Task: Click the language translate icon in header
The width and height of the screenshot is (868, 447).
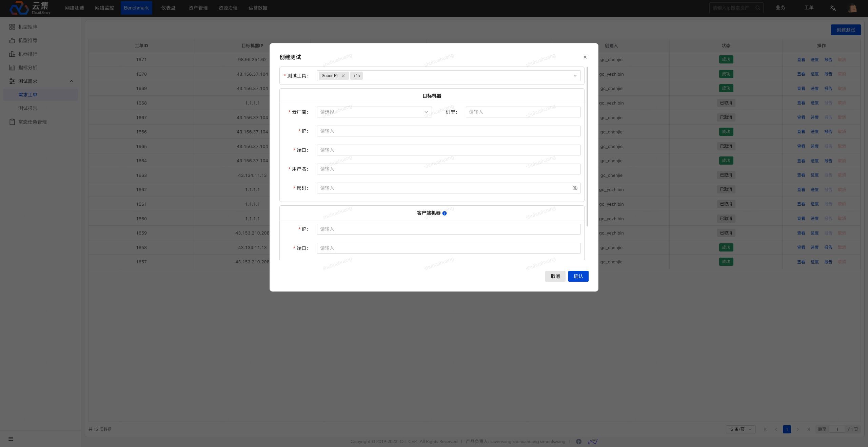Action: 833,8
